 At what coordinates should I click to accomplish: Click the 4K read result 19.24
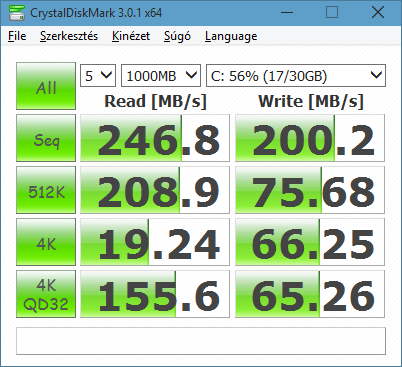tap(155, 242)
